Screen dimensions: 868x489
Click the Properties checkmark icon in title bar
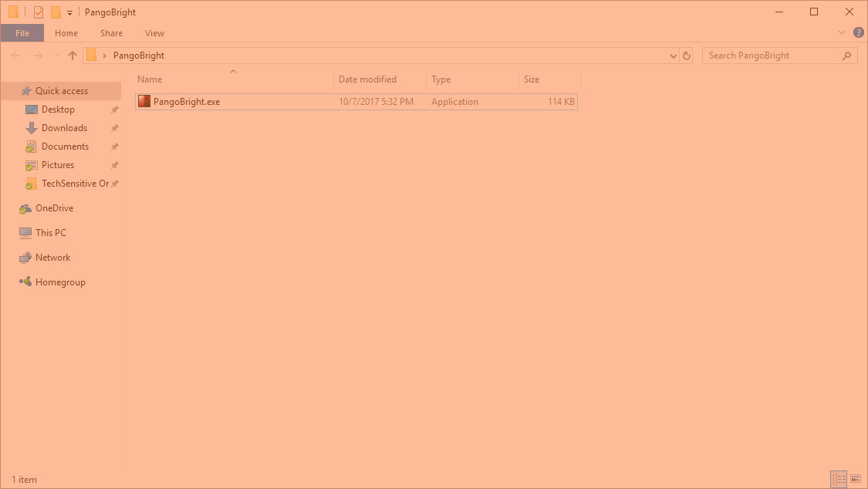(x=39, y=12)
